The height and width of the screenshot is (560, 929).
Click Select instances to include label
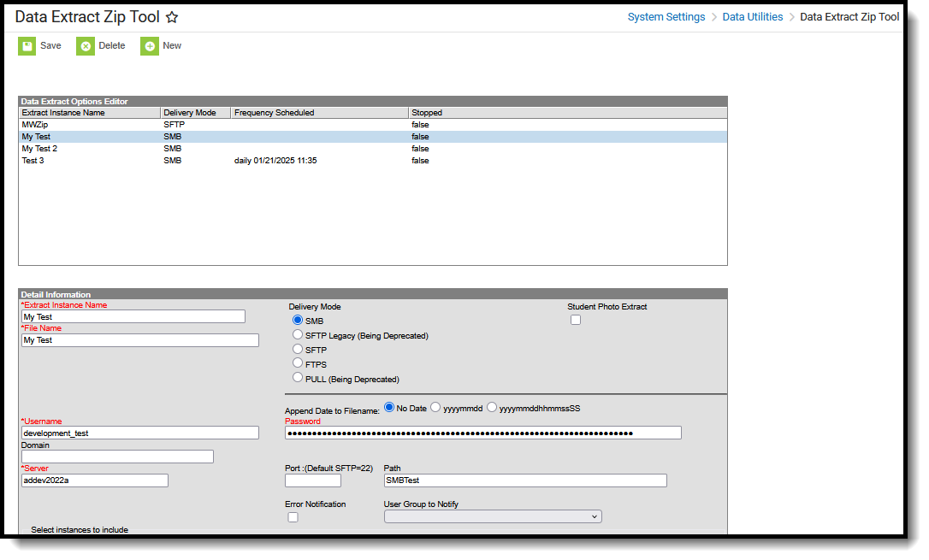[x=80, y=530]
